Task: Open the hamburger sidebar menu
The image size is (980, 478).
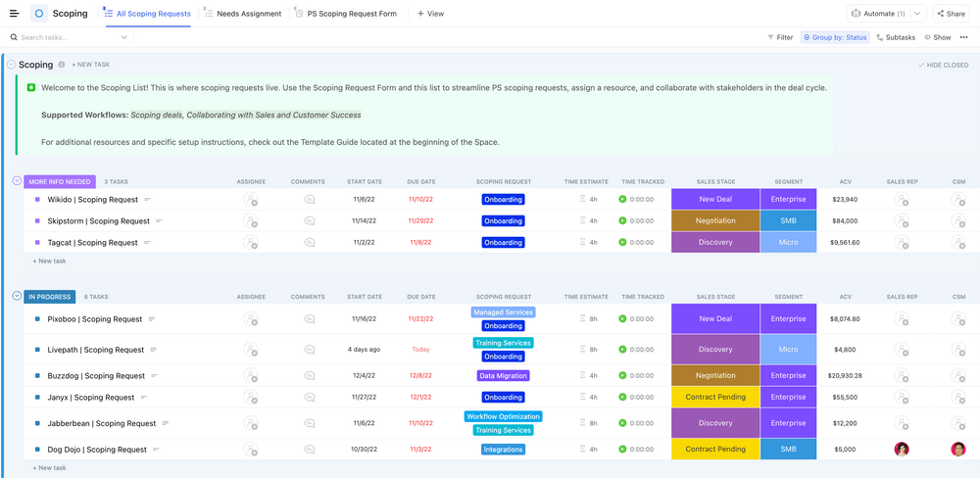Action: coord(14,14)
